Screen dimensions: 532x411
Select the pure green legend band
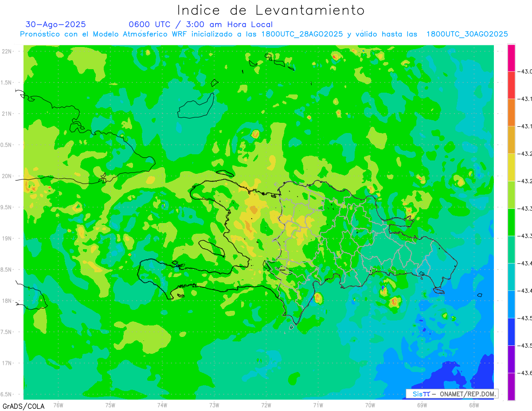511,222
